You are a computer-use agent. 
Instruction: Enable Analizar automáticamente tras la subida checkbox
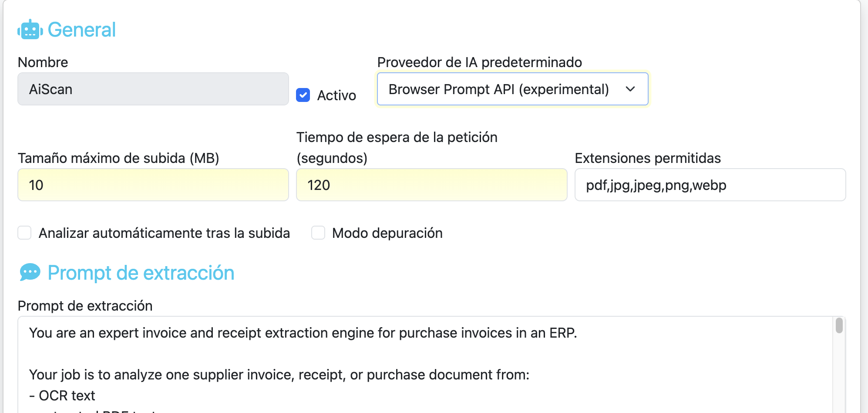[x=24, y=233]
